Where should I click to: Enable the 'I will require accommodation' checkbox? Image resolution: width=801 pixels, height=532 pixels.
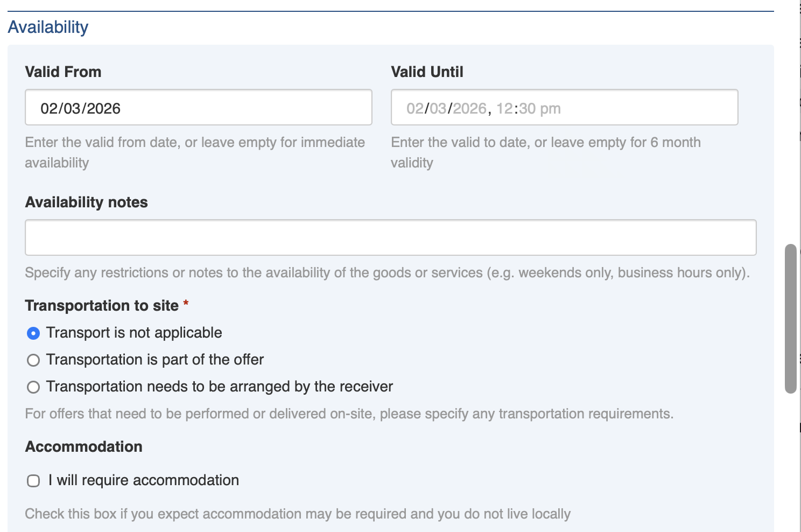point(33,481)
